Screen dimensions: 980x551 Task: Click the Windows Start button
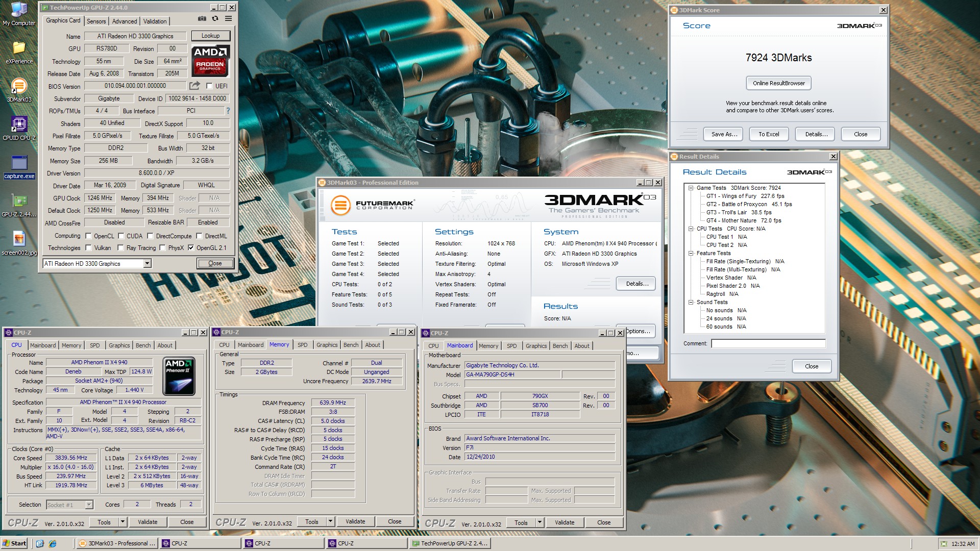pyautogui.click(x=14, y=543)
